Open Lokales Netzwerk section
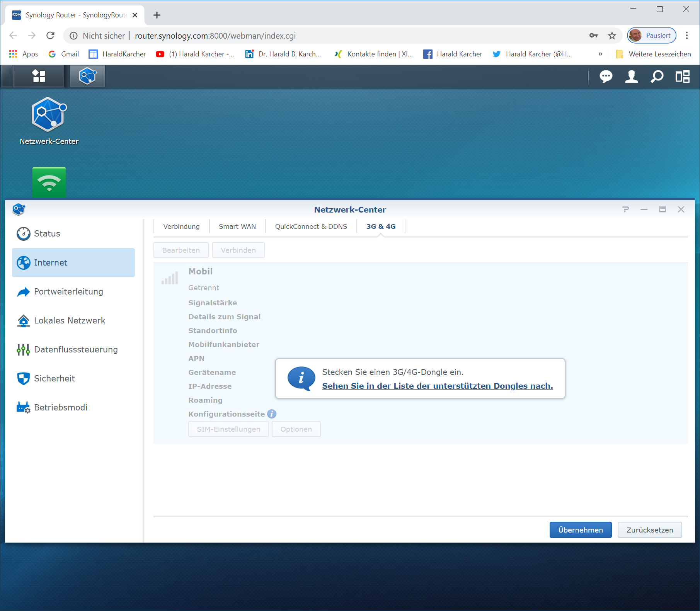Image resolution: width=700 pixels, height=611 pixels. (x=70, y=320)
